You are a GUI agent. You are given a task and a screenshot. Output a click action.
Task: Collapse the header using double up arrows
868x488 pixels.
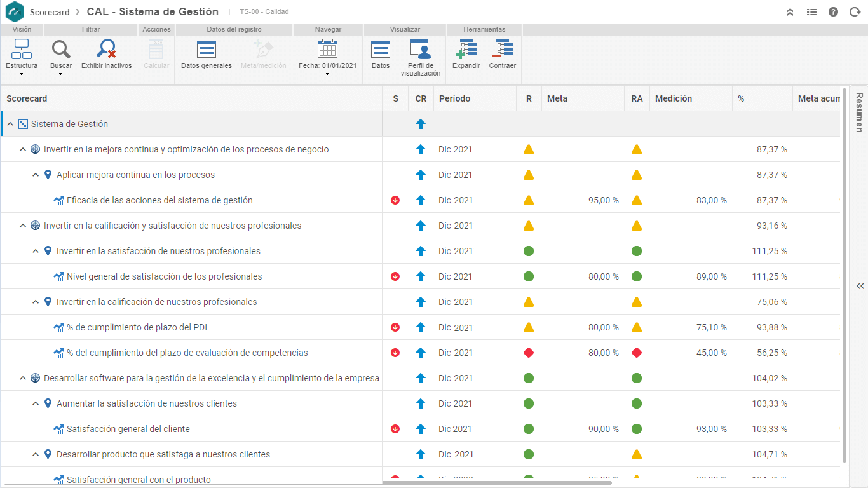coord(790,11)
